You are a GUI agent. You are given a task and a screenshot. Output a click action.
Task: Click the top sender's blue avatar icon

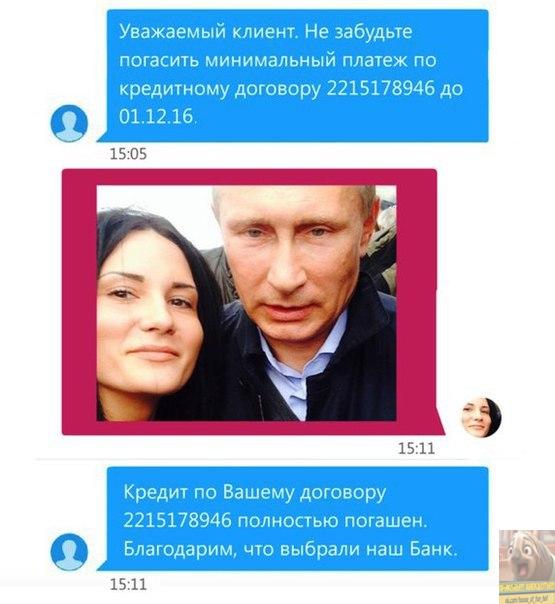tap(69, 123)
